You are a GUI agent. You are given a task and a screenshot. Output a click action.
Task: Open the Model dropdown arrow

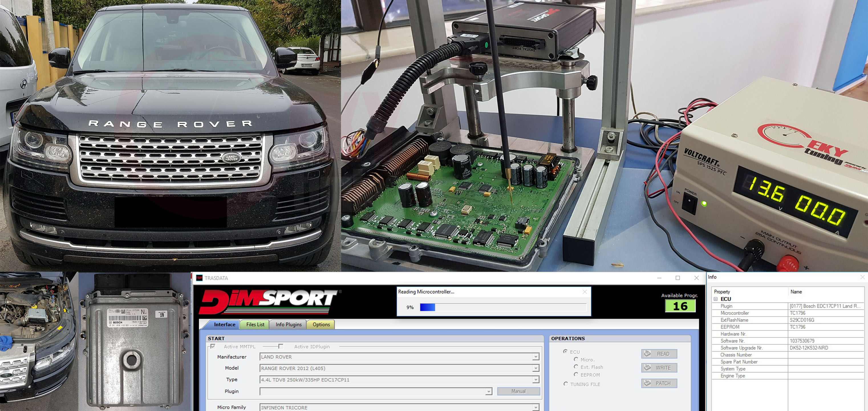click(x=536, y=368)
